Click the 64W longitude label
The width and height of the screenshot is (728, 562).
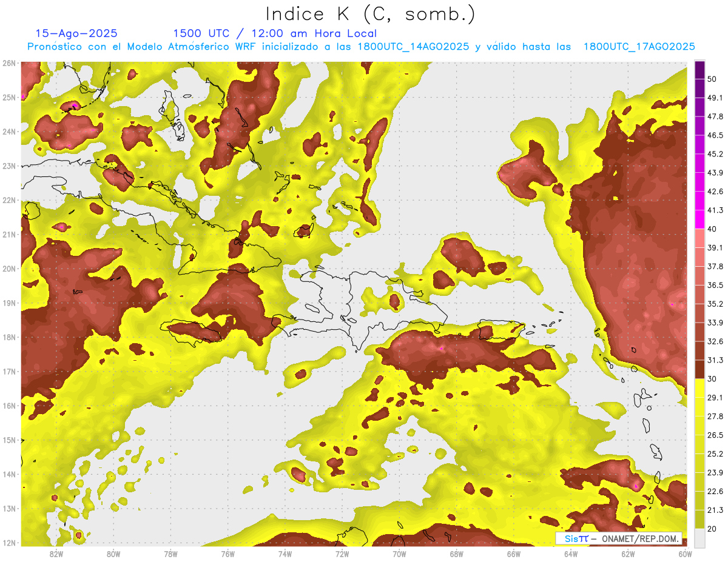571,554
